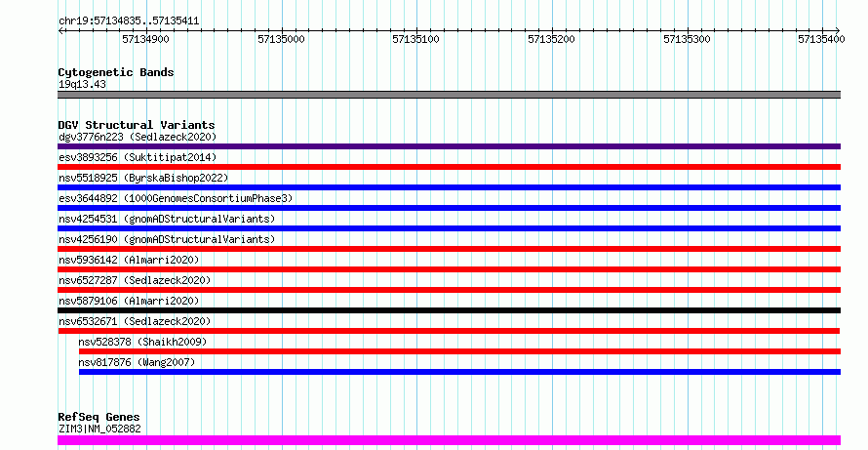Image resolution: width=868 pixels, height=450 pixels.
Task: Click the 19q13.43 band label
Action: coord(83,84)
